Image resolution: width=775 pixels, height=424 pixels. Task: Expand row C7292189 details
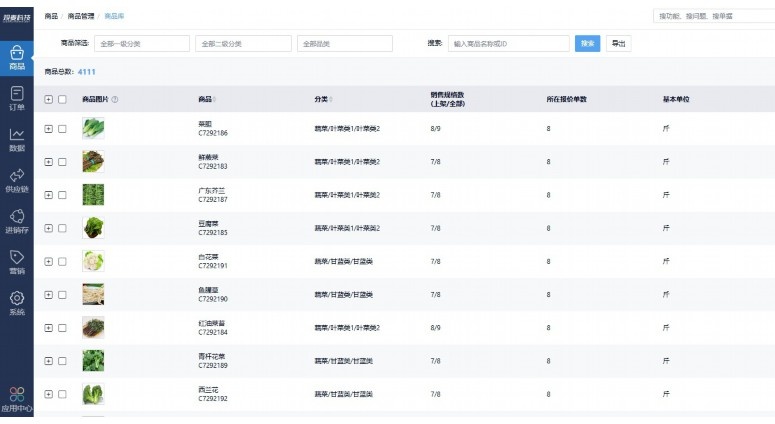click(x=48, y=361)
